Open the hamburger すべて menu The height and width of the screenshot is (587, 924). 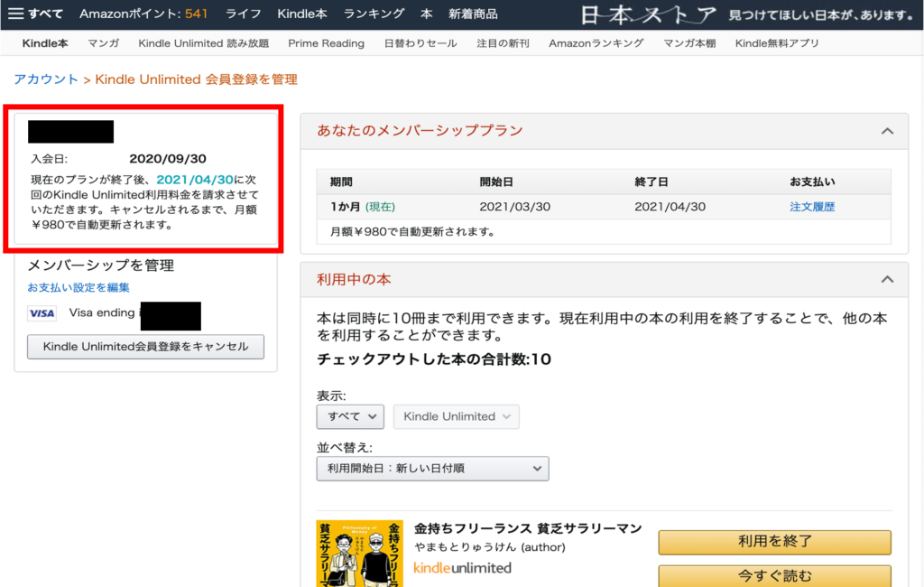(35, 14)
